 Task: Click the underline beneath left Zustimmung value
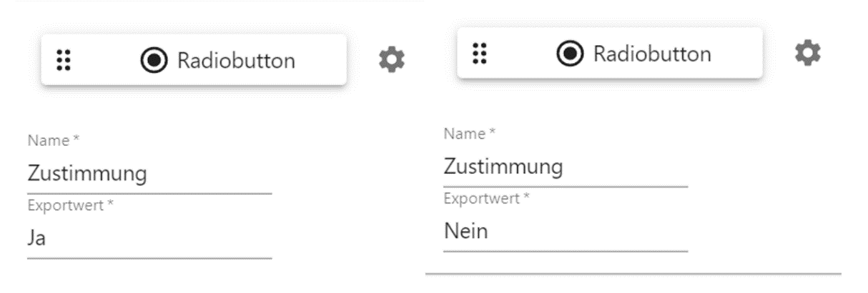click(x=149, y=193)
